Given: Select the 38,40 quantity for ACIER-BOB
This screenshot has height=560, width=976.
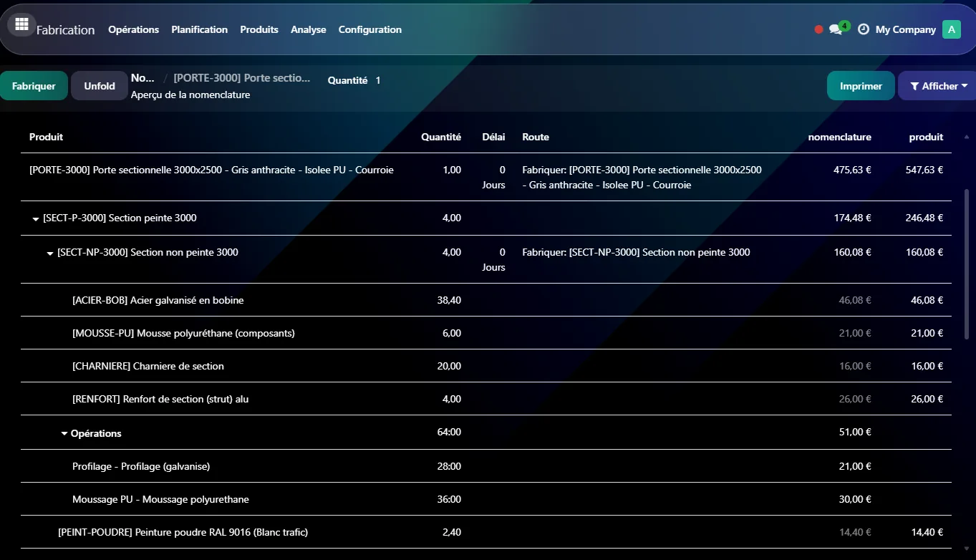Looking at the screenshot, I should pos(449,301).
